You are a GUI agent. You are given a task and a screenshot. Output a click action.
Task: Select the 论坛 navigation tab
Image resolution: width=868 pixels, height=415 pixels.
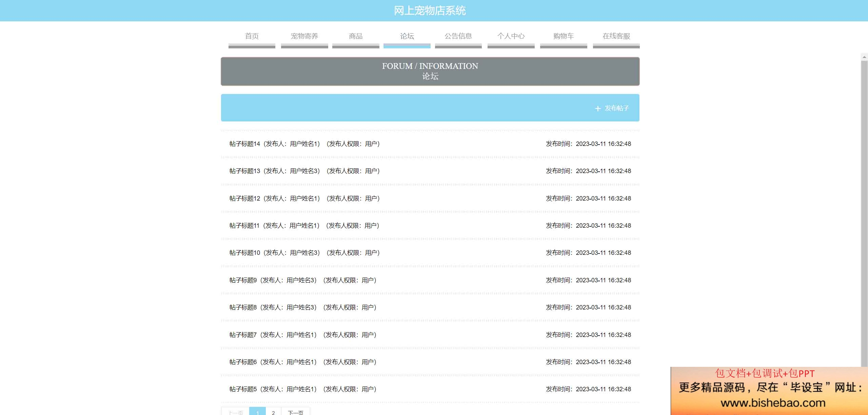tap(407, 36)
